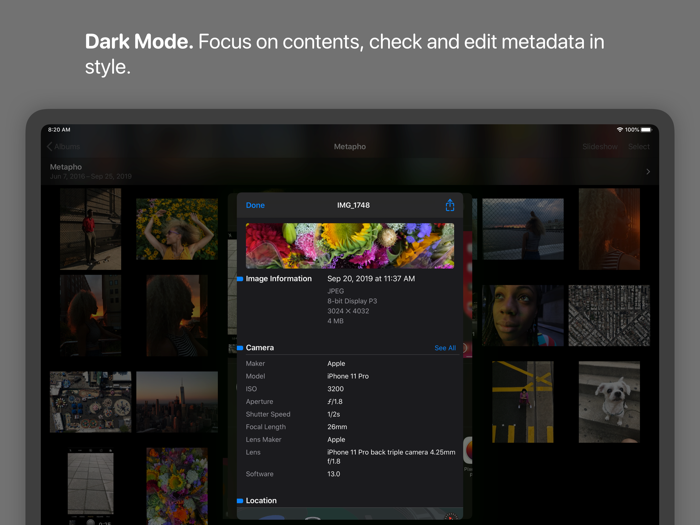The width and height of the screenshot is (700, 525).
Task: Open the aerial city grid photo
Action: tap(609, 315)
